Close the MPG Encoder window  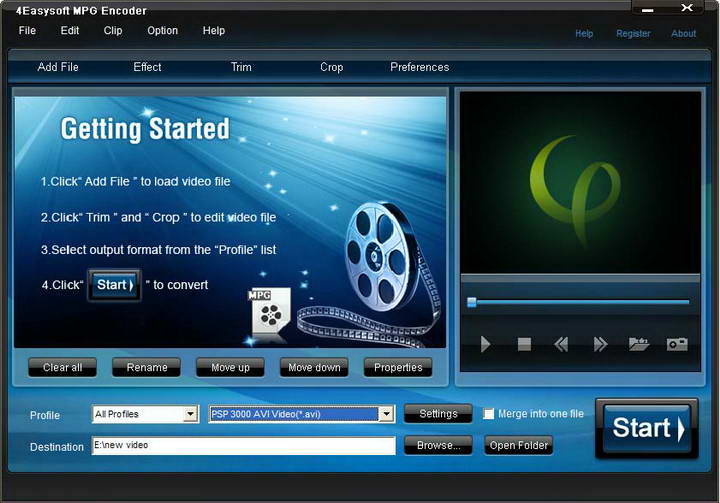point(686,8)
